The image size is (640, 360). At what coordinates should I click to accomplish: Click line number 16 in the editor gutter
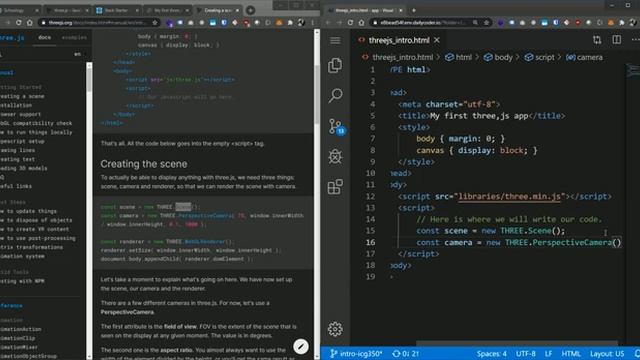pyautogui.click(x=370, y=242)
